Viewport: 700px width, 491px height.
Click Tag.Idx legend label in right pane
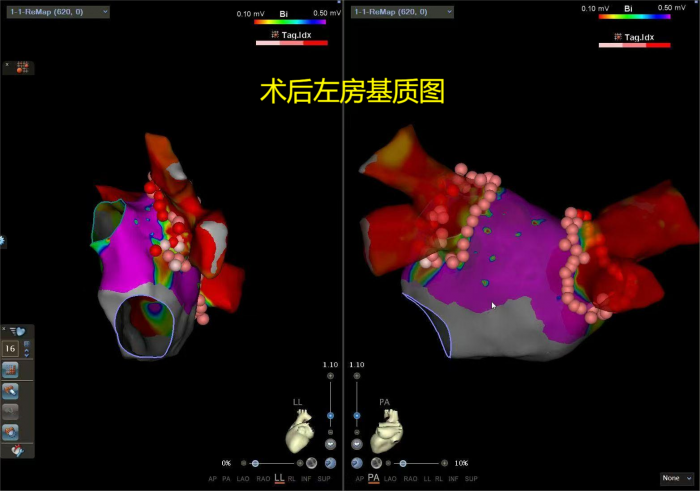(x=632, y=37)
